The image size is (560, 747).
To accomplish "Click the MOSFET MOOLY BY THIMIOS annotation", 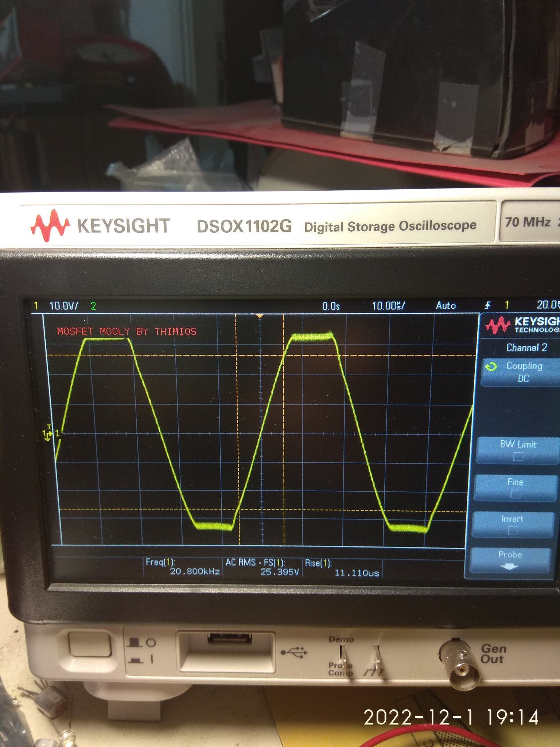I will pos(127,331).
